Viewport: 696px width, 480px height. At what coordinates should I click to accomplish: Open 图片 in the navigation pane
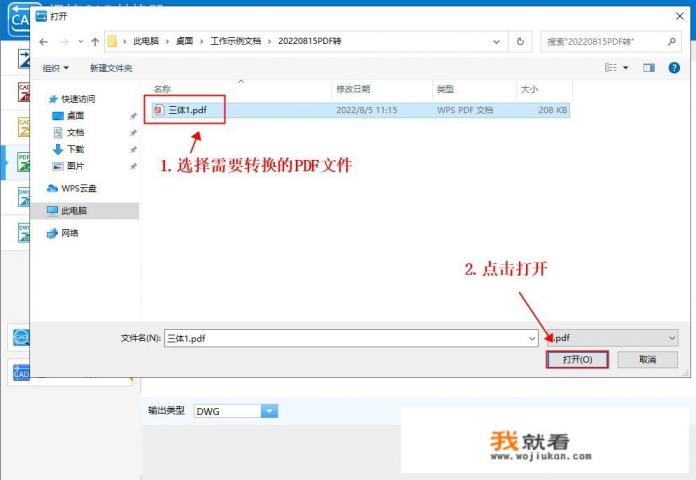(x=68, y=166)
